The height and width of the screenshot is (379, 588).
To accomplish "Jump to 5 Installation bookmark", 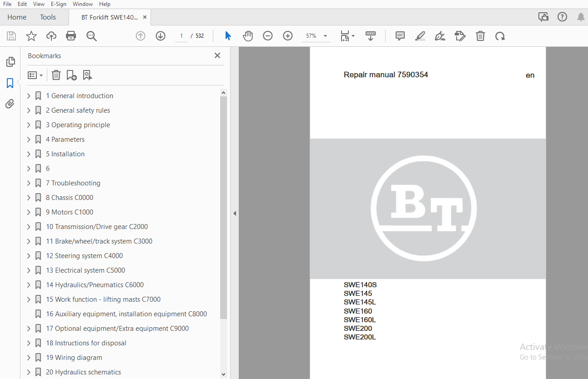I will (65, 154).
